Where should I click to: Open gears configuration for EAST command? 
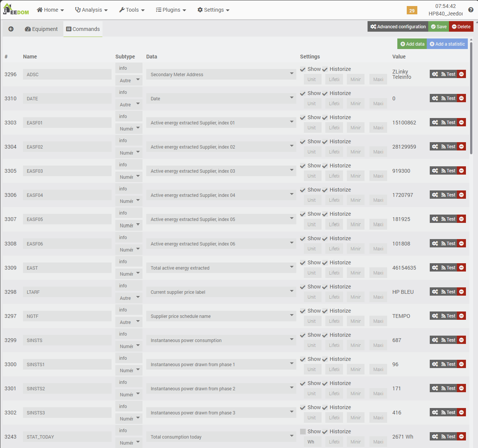coord(435,268)
